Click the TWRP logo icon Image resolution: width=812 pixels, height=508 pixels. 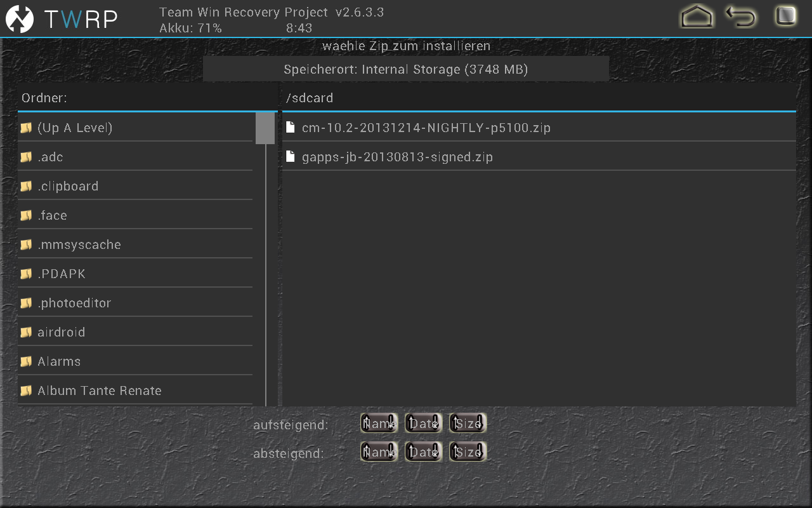[x=20, y=19]
